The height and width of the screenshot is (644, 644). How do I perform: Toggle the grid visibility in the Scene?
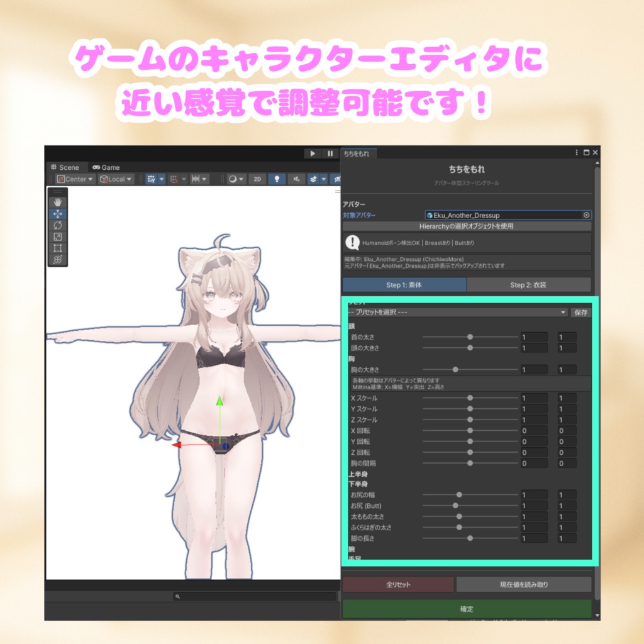[152, 179]
